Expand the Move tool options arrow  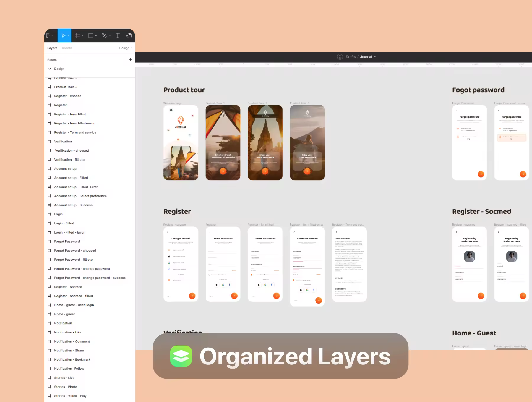click(x=69, y=36)
